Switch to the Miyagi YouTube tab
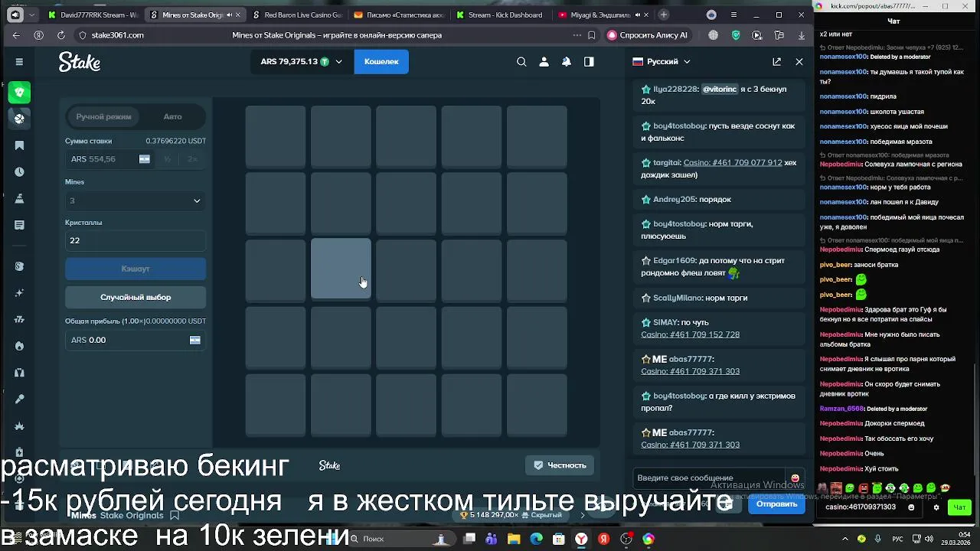This screenshot has width=980, height=551. [601, 15]
